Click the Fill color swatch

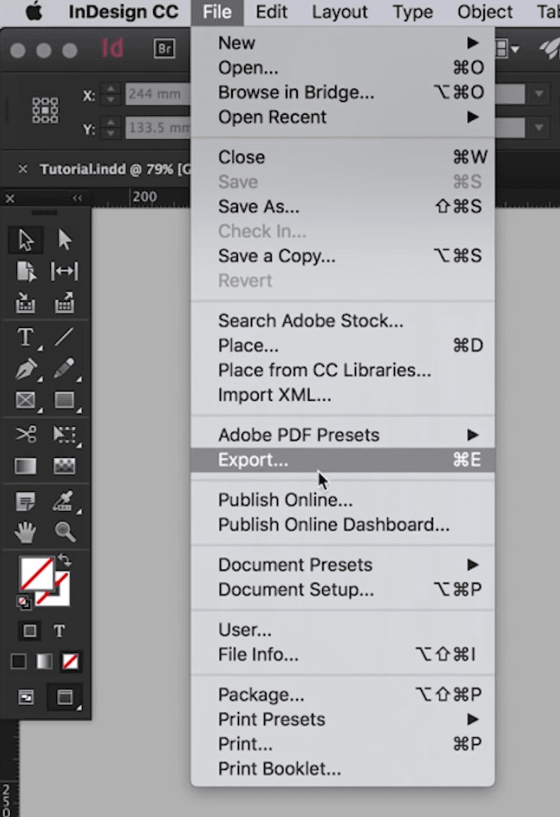[36, 574]
